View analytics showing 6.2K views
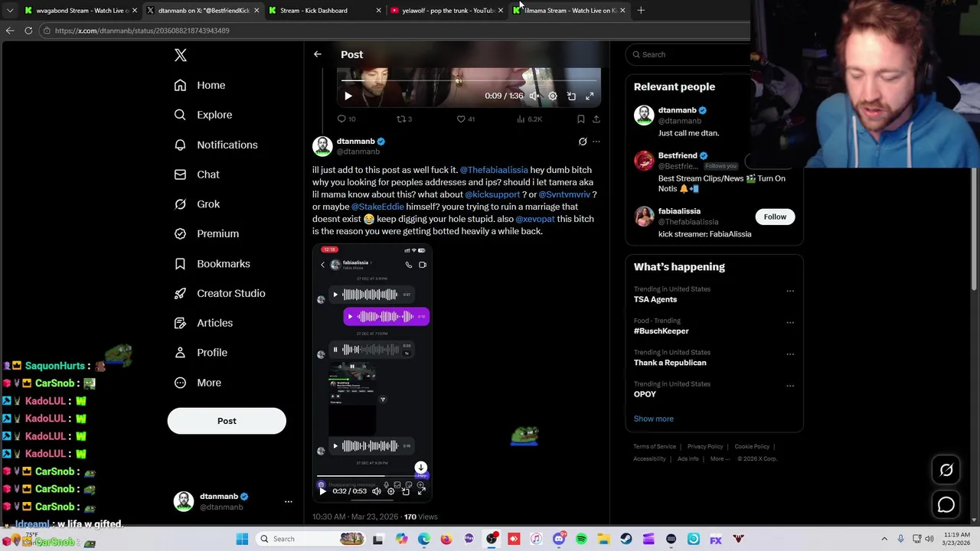 coord(529,119)
